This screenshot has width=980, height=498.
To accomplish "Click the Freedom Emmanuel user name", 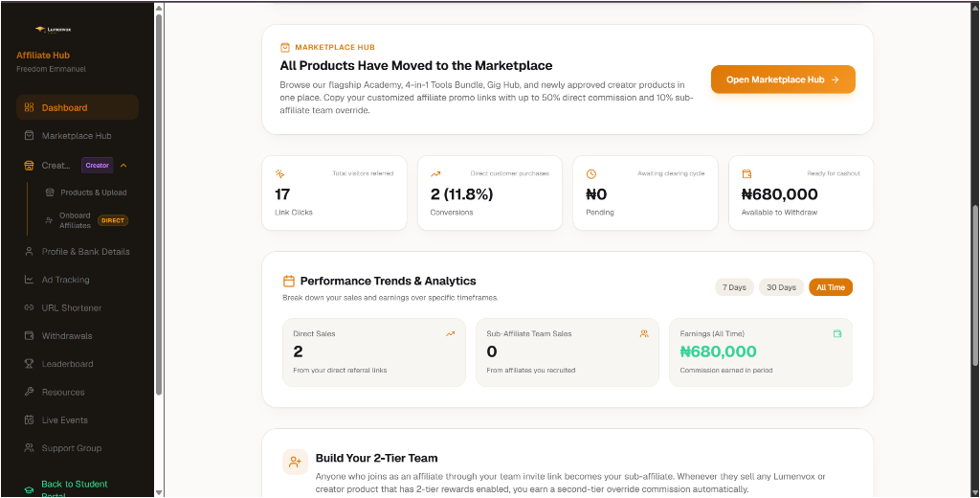I will 52,69.
